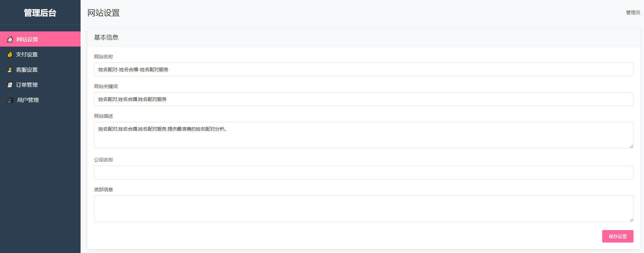Image resolution: width=644 pixels, height=253 pixels.
Task: Select the empty 公司名称 input field
Action: pos(363,173)
